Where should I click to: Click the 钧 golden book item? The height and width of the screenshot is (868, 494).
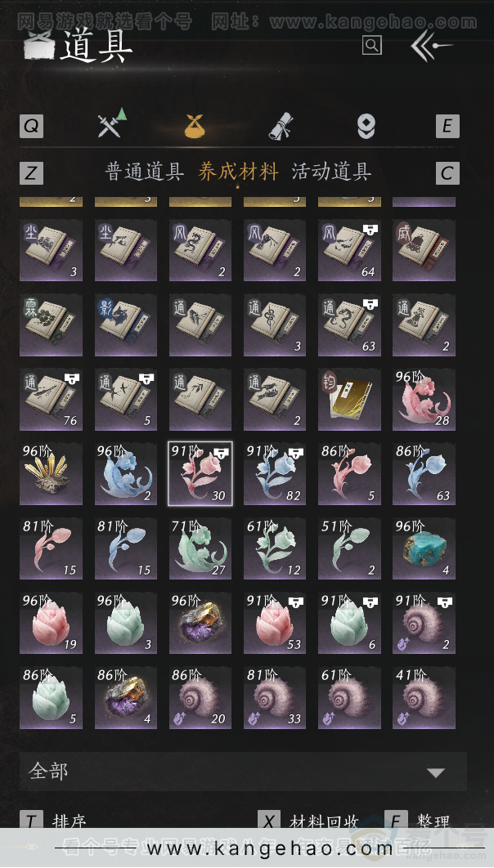(x=349, y=399)
